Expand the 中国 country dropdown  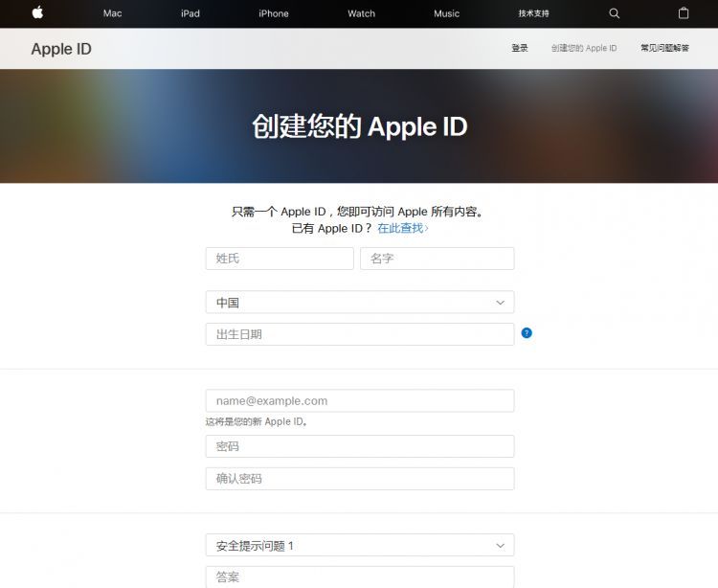tap(360, 303)
